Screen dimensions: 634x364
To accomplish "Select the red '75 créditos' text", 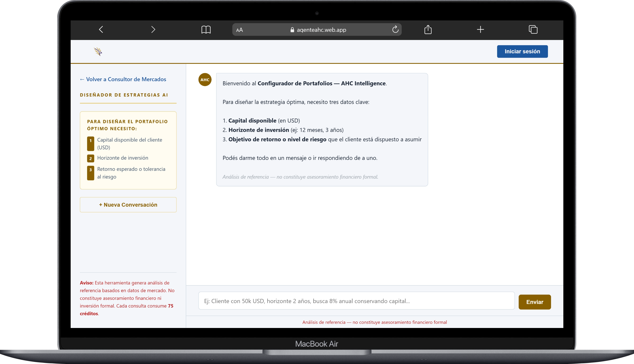I will (127, 309).
